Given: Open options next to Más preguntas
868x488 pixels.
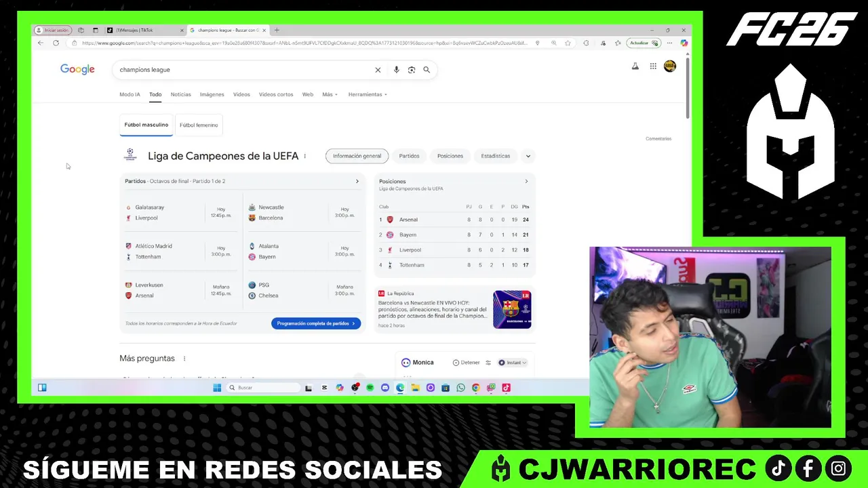Looking at the screenshot, I should [x=184, y=359].
